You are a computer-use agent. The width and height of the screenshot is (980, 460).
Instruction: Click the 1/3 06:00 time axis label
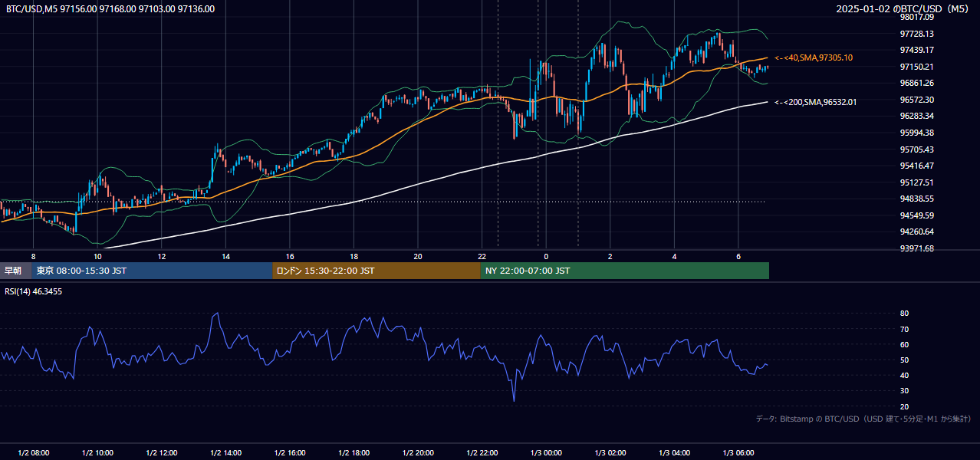click(x=738, y=452)
